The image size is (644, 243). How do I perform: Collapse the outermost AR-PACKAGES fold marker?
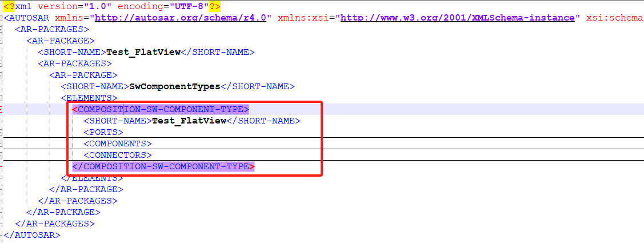point(1,30)
